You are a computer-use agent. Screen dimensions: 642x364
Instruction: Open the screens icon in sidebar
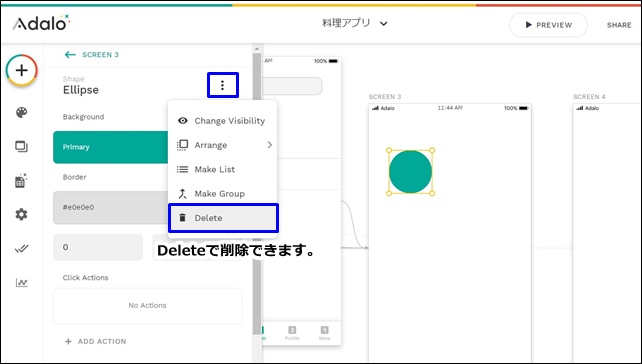21,147
